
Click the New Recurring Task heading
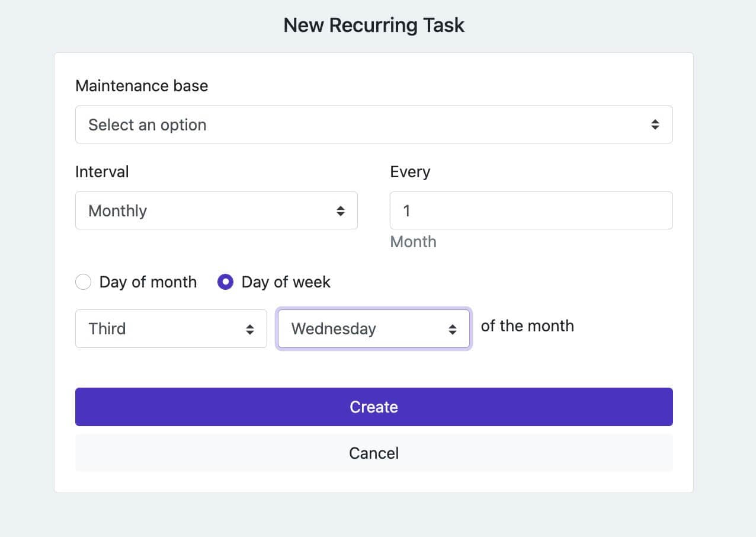374,25
